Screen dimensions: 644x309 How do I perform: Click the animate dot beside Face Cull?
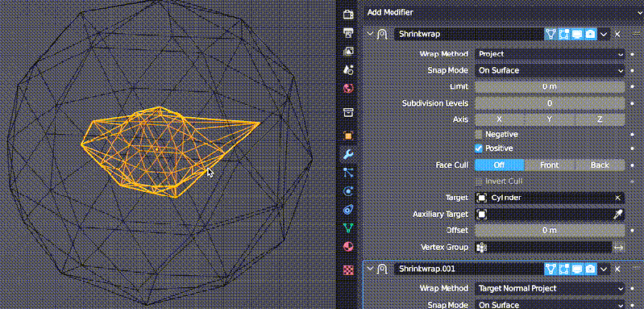tap(633, 165)
